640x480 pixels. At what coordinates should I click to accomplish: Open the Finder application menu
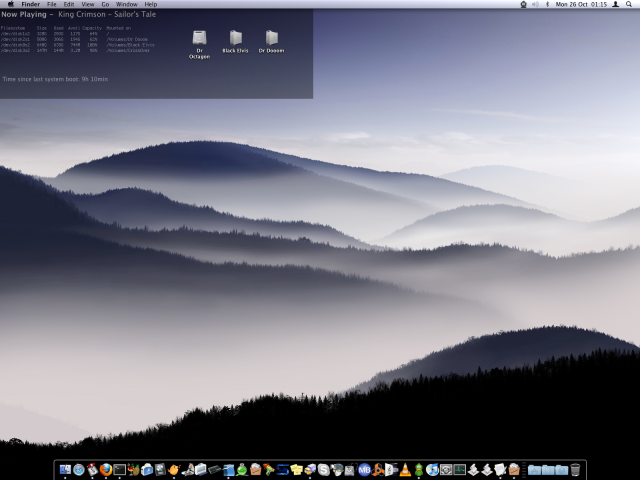click(31, 4)
